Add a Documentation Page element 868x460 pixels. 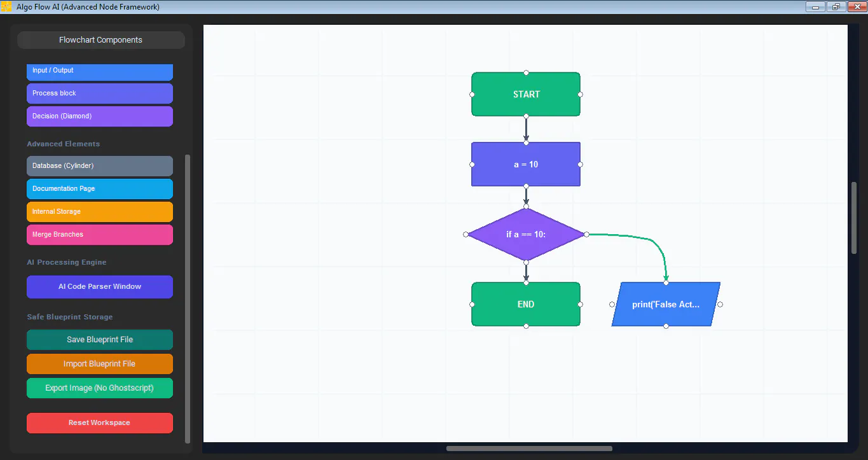100,189
